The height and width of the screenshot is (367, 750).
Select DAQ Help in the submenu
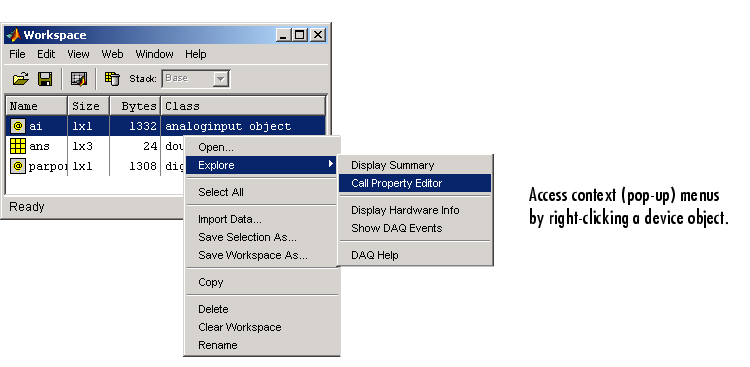tap(415, 255)
